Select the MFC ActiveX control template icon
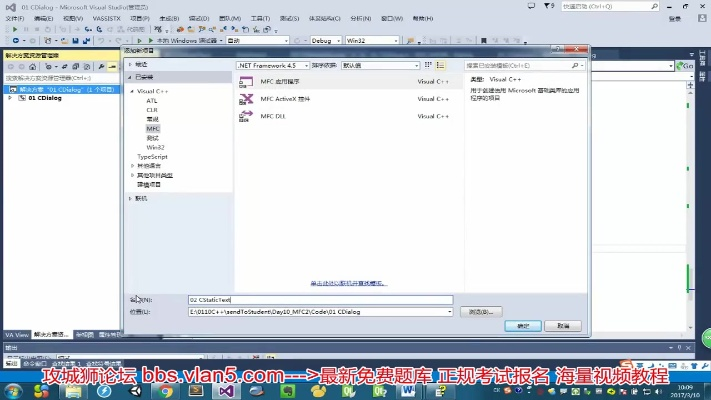The image size is (711, 400). pos(246,99)
